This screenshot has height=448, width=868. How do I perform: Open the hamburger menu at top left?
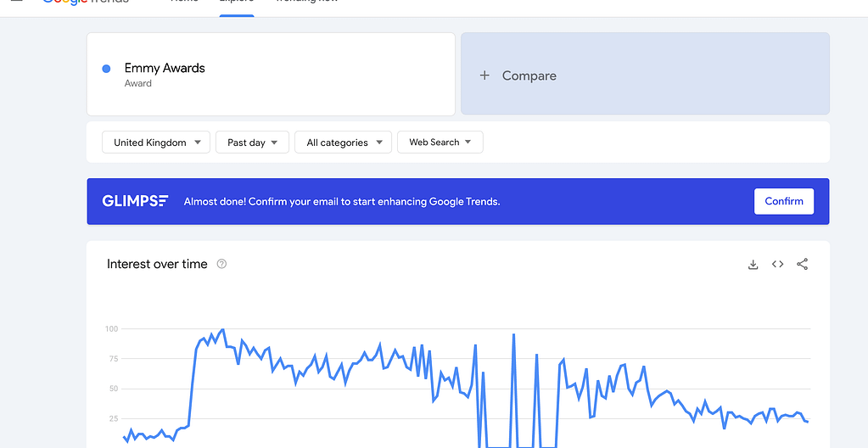pos(16,2)
